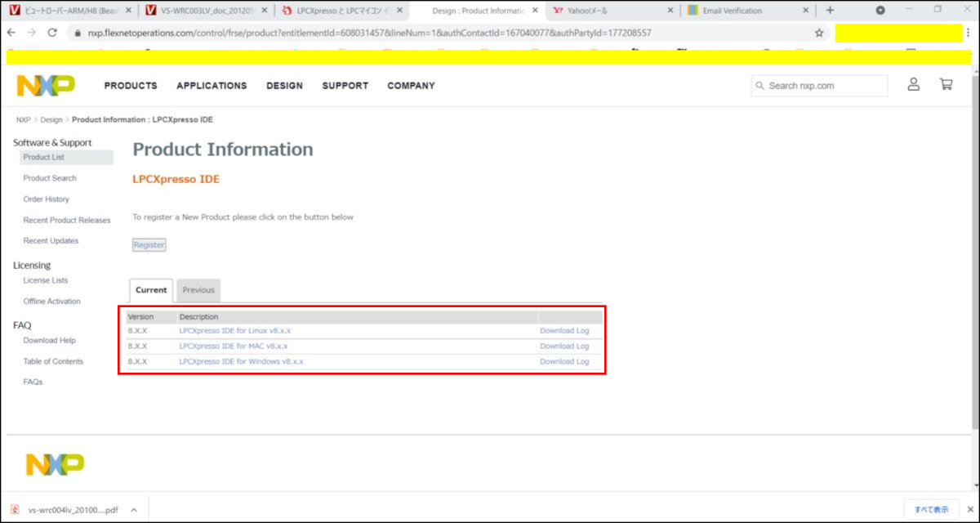This screenshot has width=980, height=523.
Task: Open the user account icon
Action: (x=914, y=84)
